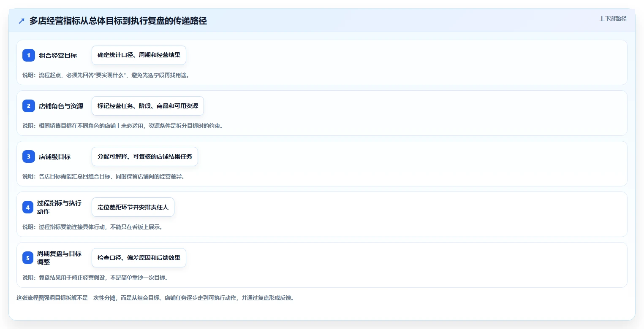Click the note starting 说明：相同销售目标

point(122,126)
